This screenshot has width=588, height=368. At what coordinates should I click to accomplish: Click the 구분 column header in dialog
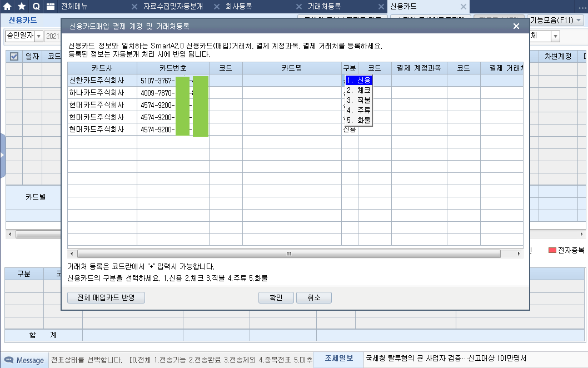[x=350, y=68]
